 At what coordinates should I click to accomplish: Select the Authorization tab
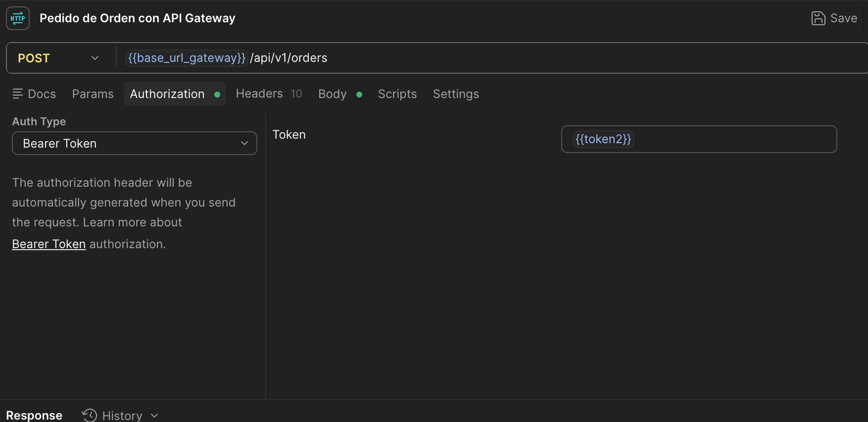pyautogui.click(x=175, y=94)
